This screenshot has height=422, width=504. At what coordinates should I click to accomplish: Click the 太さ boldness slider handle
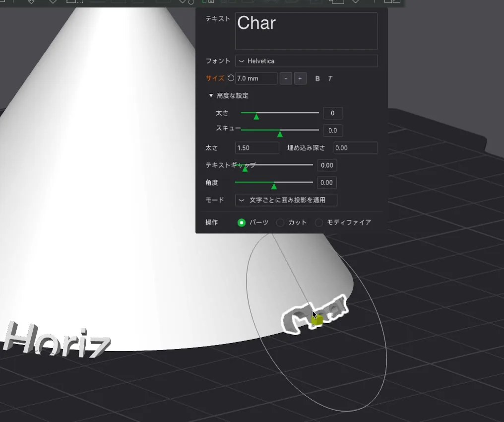[256, 117]
